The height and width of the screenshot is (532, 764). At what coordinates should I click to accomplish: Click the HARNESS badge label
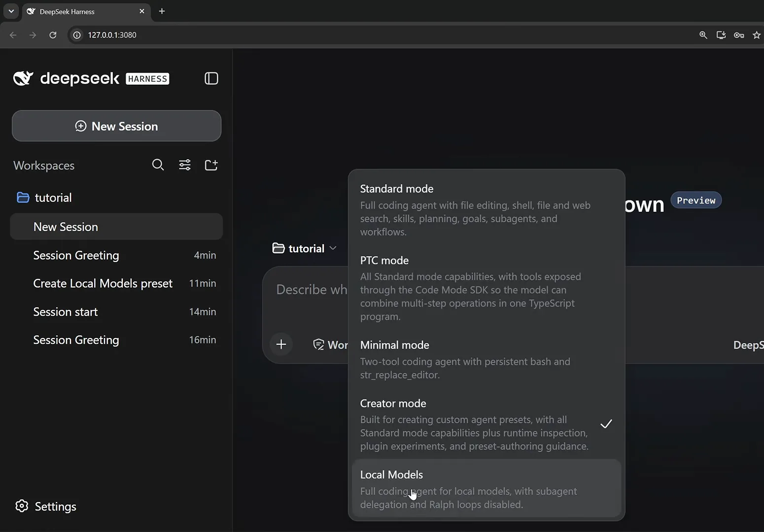(147, 79)
